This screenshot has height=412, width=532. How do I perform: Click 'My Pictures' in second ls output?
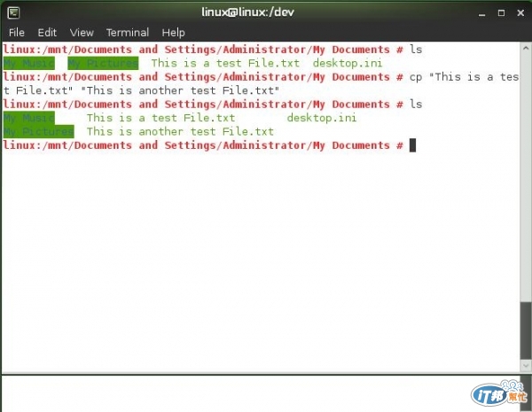click(39, 131)
